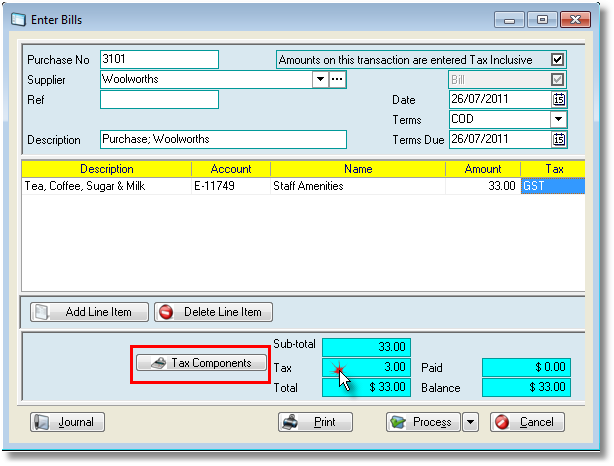The height and width of the screenshot is (466, 614).
Task: Close the Enter Bills window
Action: (x=575, y=20)
